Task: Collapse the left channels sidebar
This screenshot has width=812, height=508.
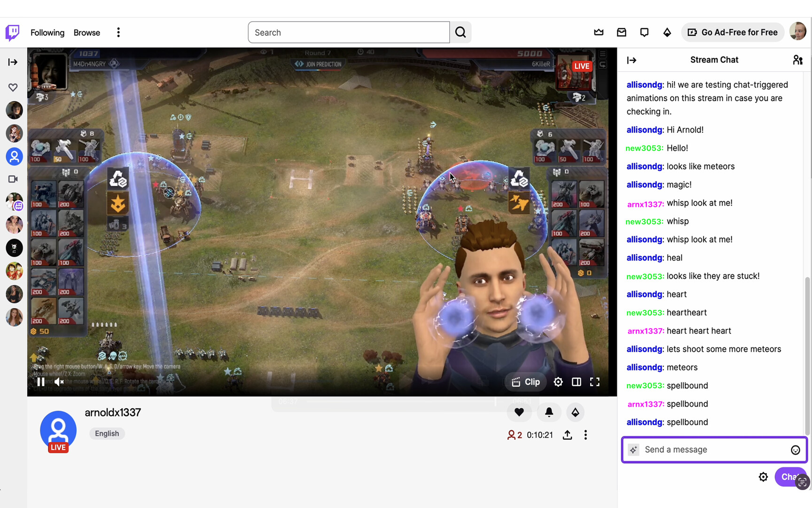Action: point(13,62)
